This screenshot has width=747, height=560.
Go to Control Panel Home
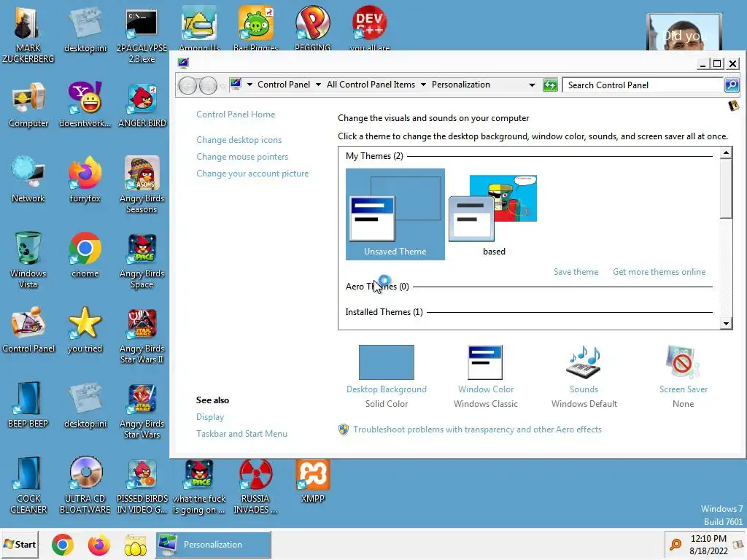pyautogui.click(x=236, y=114)
